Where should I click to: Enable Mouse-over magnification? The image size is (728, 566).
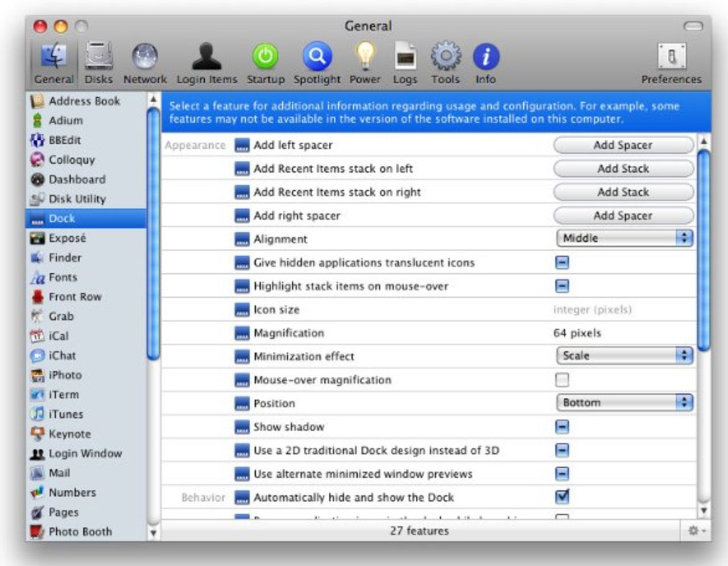tap(561, 380)
